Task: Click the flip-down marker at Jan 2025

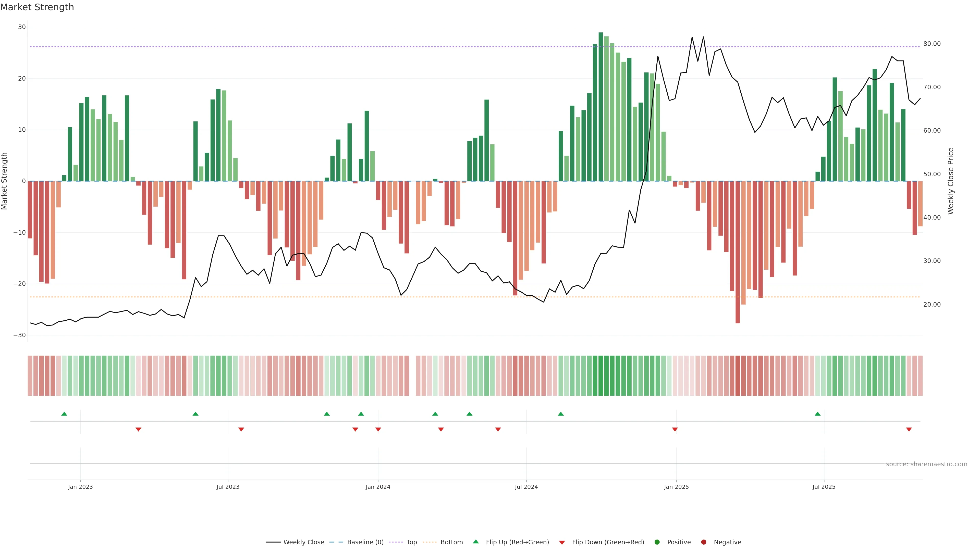Action: pyautogui.click(x=675, y=429)
